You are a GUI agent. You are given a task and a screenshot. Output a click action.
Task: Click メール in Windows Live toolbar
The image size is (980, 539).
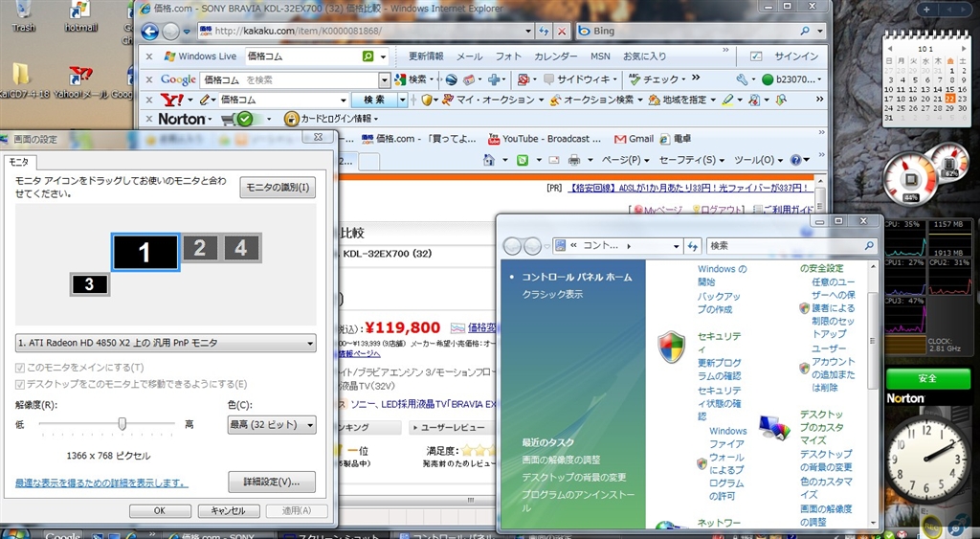[469, 56]
